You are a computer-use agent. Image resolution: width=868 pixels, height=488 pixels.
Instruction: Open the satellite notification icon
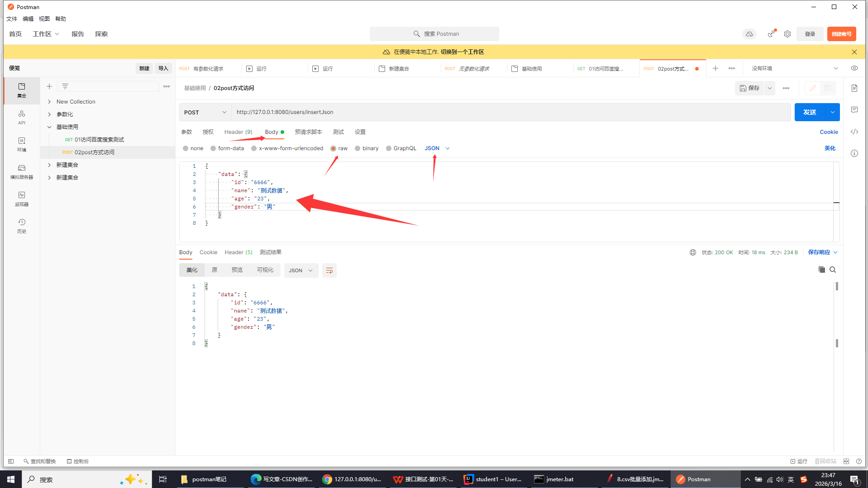tap(771, 34)
